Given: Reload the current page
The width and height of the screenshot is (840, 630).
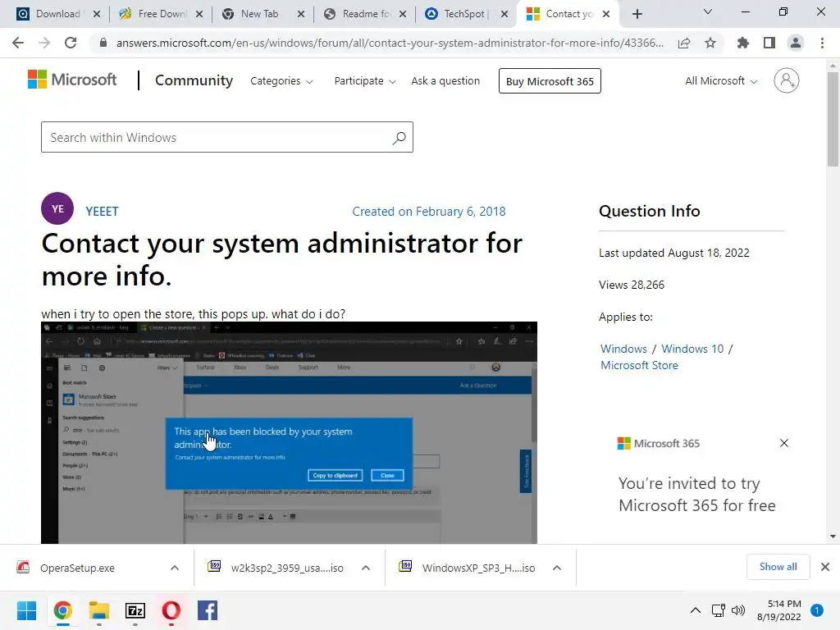Looking at the screenshot, I should coord(71,43).
